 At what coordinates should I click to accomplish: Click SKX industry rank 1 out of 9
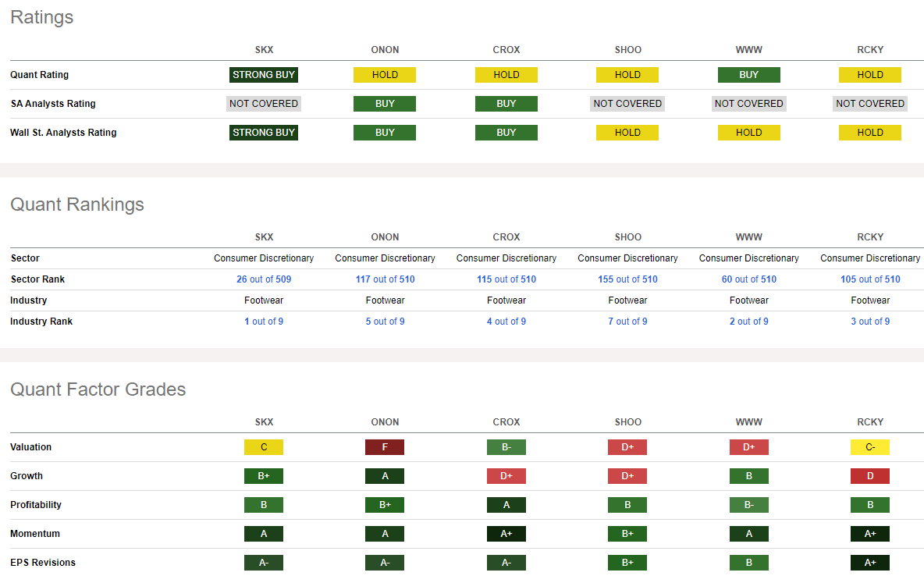[x=264, y=322]
